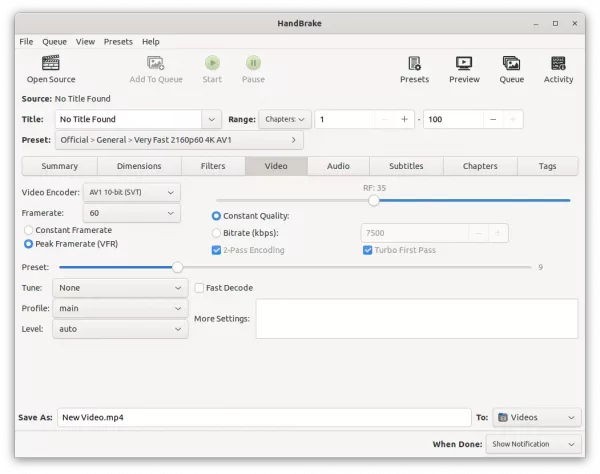Open the Preset selector Very Fast 2160p60
Image resolution: width=600 pixels, height=474 pixels.
point(179,140)
